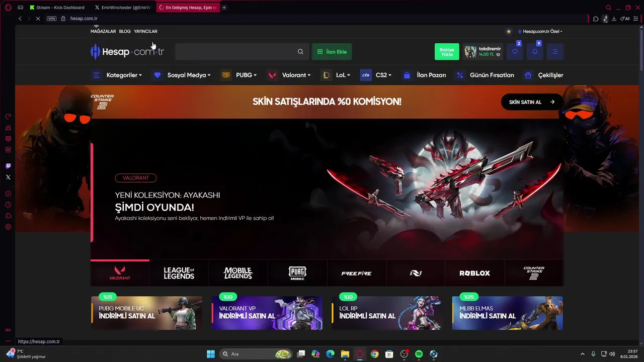Open Çekilişler menu item
This screenshot has height=362, width=644.
click(543, 75)
